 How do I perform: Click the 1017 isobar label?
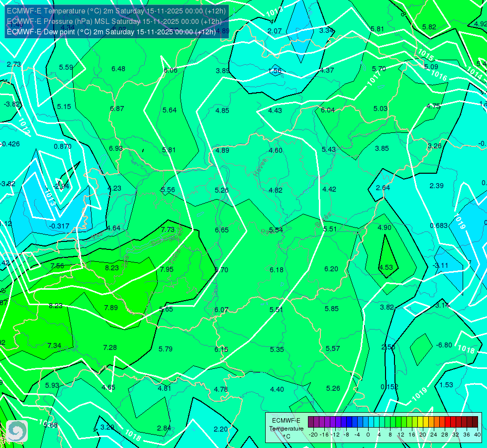pos(374,78)
